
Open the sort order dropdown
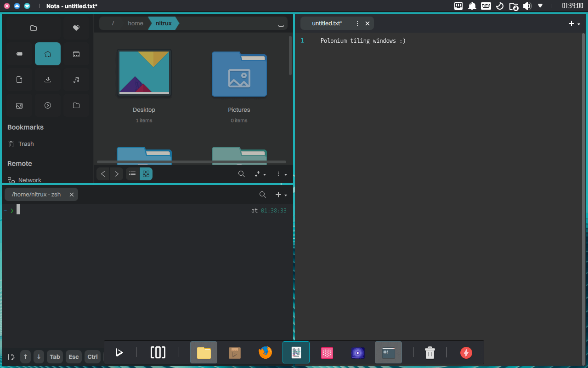(260, 174)
